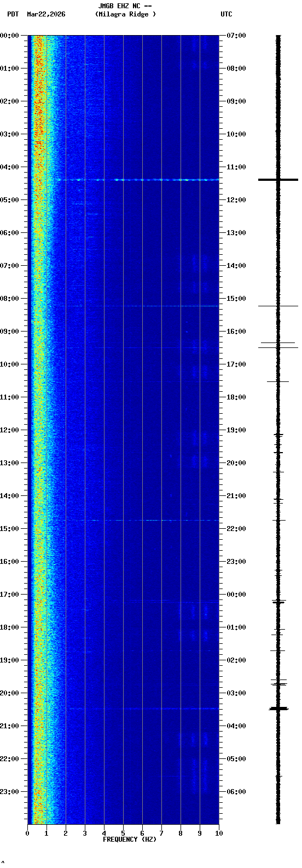302x868 pixels.
Task: Pick the UTC axis label "11:00"
Action: [236, 167]
